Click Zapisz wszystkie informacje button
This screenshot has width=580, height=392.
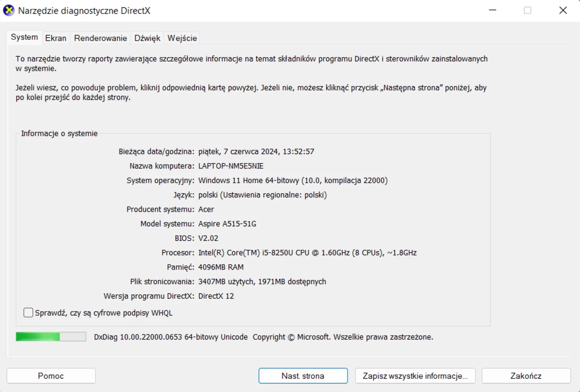click(x=415, y=376)
